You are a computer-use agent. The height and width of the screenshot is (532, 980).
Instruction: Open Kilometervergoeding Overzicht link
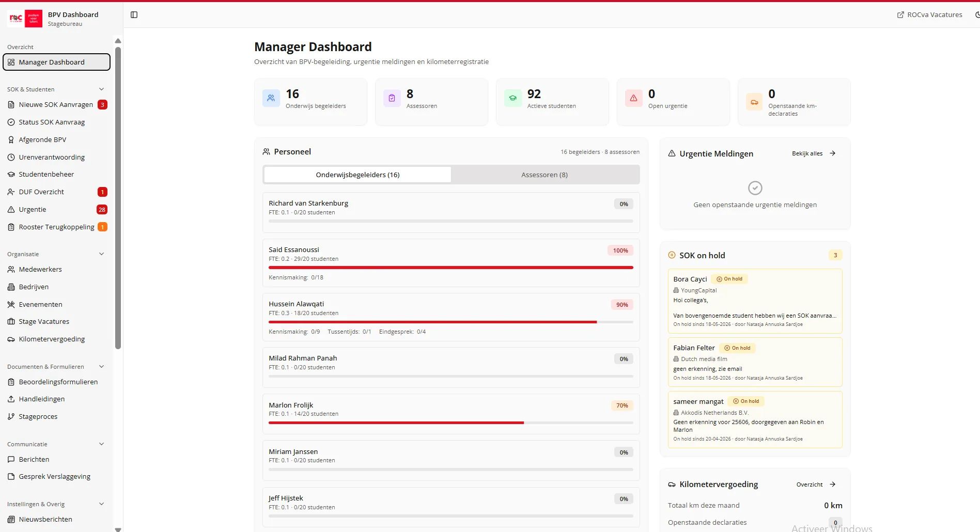[x=816, y=484]
